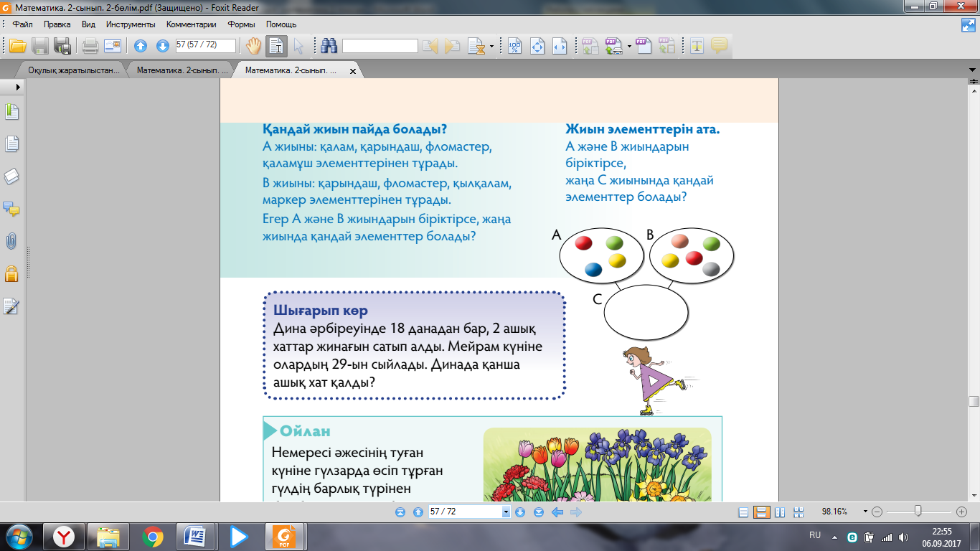Image resolution: width=980 pixels, height=551 pixels.
Task: Click the binoculars Find icon
Action: coord(329,46)
